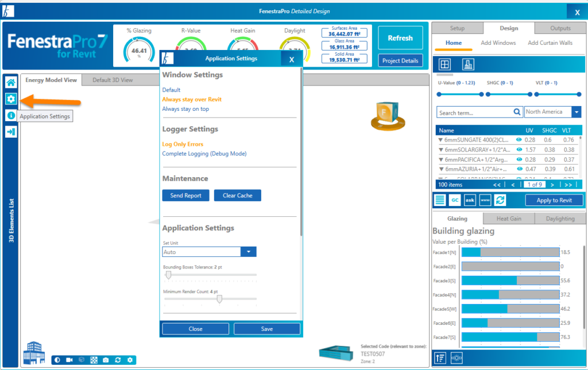The height and width of the screenshot is (370, 588).
Task: Click the sun settings icon at bottom right
Action: pyautogui.click(x=457, y=359)
